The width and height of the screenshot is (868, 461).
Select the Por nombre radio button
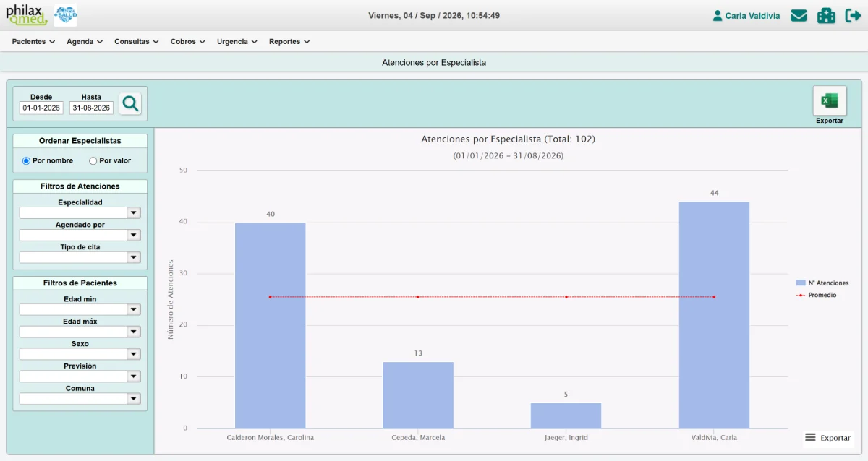click(x=26, y=160)
